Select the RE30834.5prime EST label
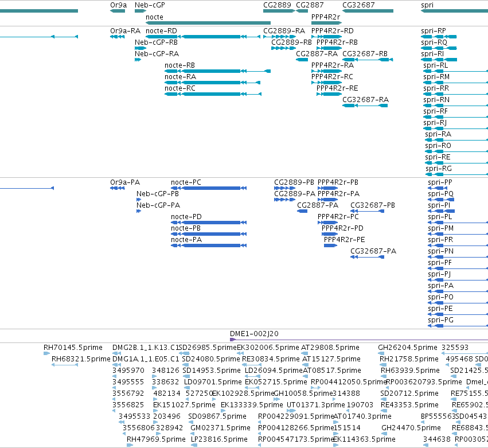488x448 pixels. [x=271, y=359]
